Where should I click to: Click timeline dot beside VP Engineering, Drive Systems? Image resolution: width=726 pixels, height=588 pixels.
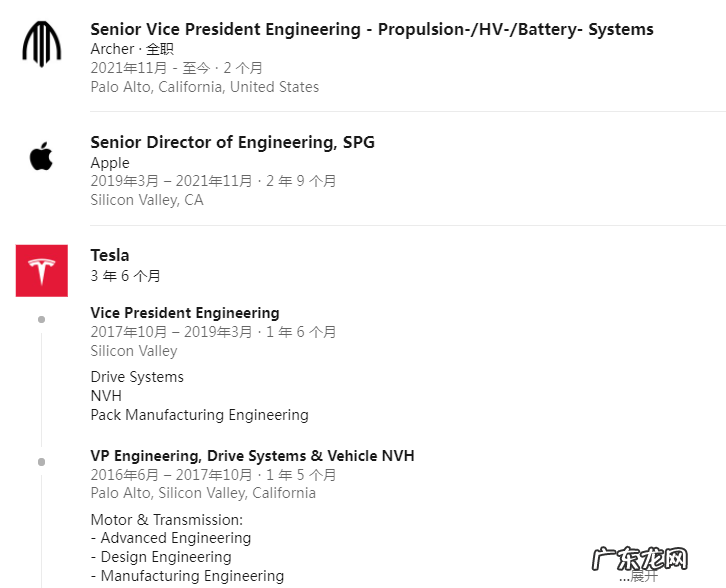click(41, 462)
